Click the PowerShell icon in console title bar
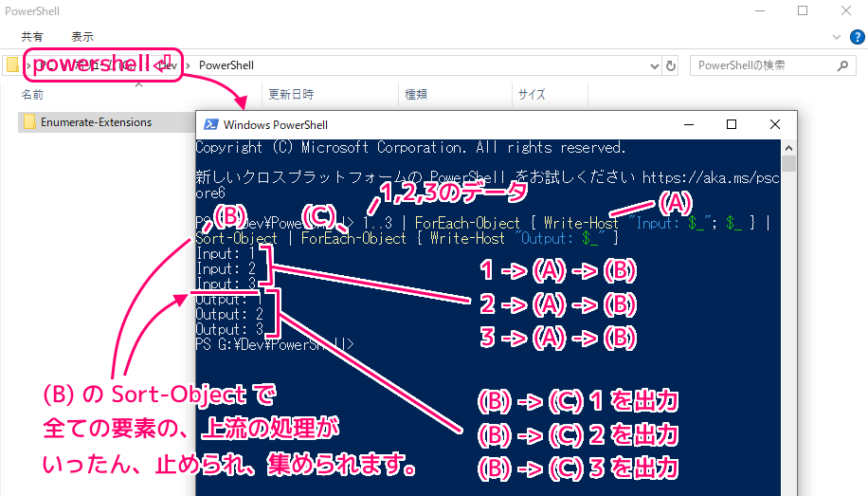This screenshot has height=496, width=868. coord(210,124)
